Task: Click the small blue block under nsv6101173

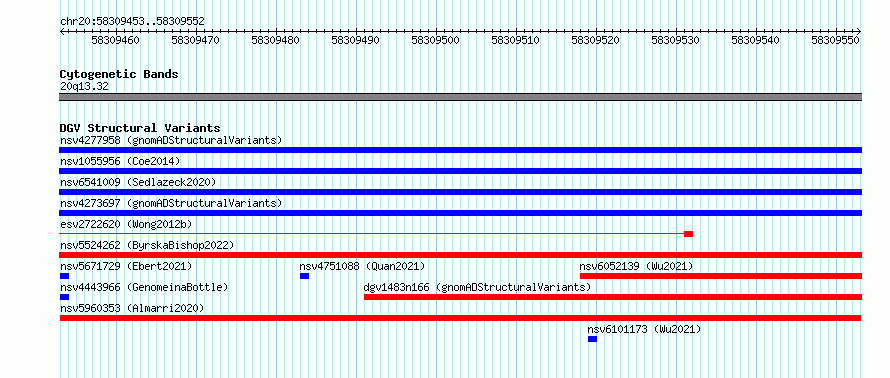Action: click(x=592, y=339)
